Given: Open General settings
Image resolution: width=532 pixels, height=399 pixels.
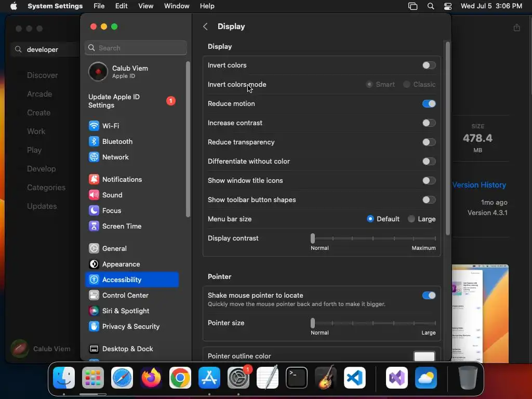Looking at the screenshot, I should coord(131,249).
